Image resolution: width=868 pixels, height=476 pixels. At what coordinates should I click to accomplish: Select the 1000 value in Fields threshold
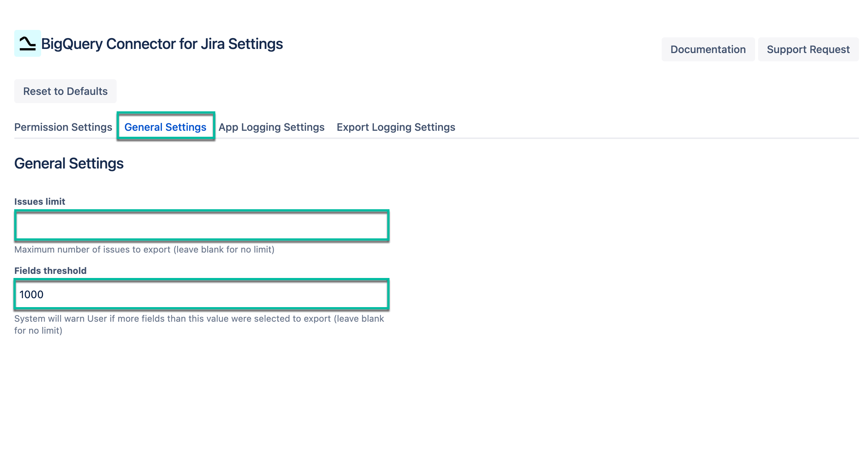(x=31, y=294)
